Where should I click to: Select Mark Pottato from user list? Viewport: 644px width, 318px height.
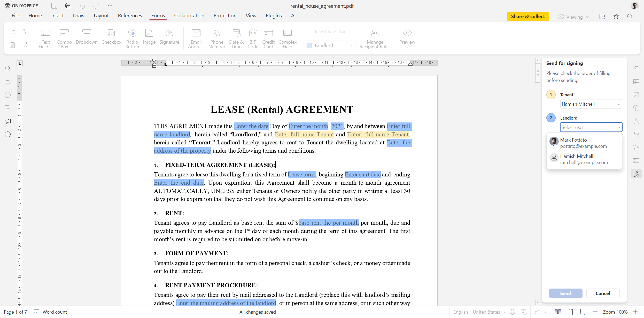[584, 143]
